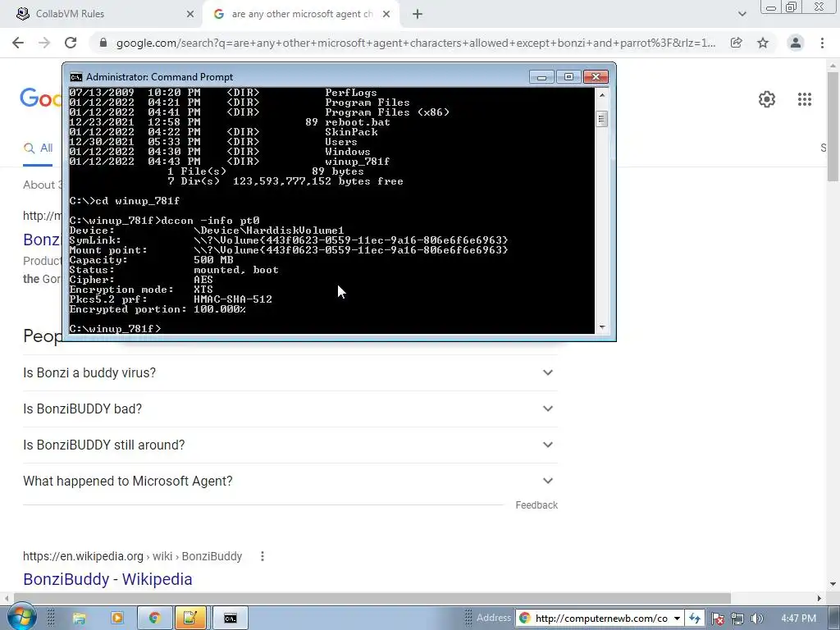Maximize the Command Prompt window
The image size is (840, 630).
(x=569, y=77)
